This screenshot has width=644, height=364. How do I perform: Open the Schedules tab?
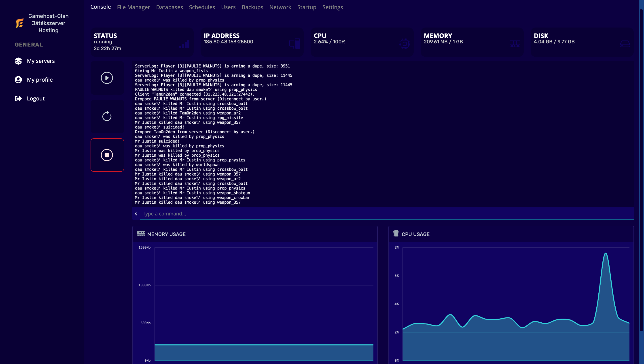[x=202, y=7]
